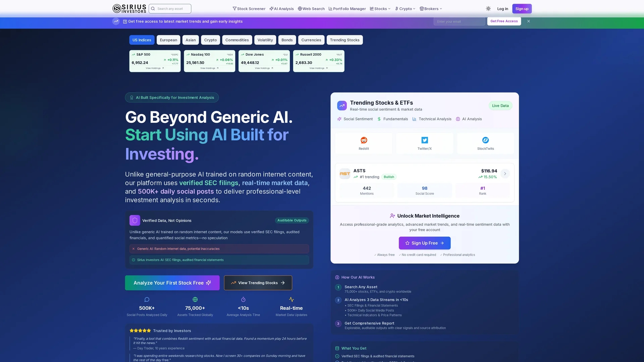Click the Trending Stocks & ETFs panel icon
The width and height of the screenshot is (644, 362).
pyautogui.click(x=342, y=106)
